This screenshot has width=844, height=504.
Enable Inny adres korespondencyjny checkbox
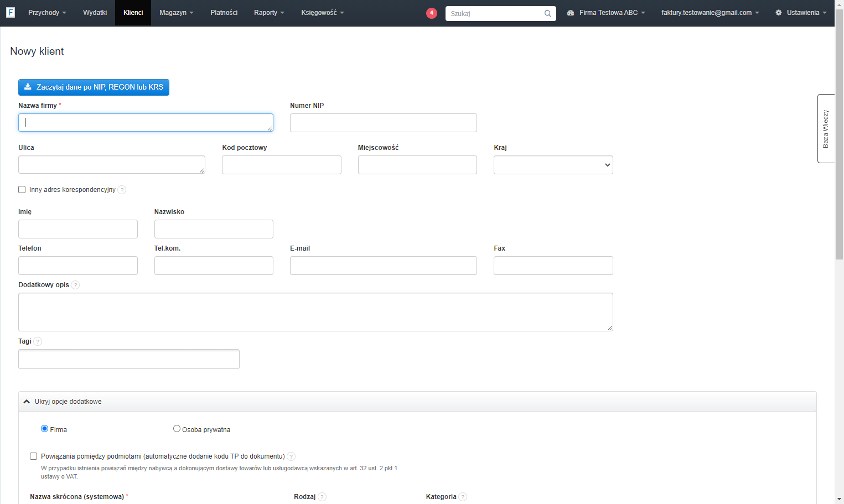(22, 190)
